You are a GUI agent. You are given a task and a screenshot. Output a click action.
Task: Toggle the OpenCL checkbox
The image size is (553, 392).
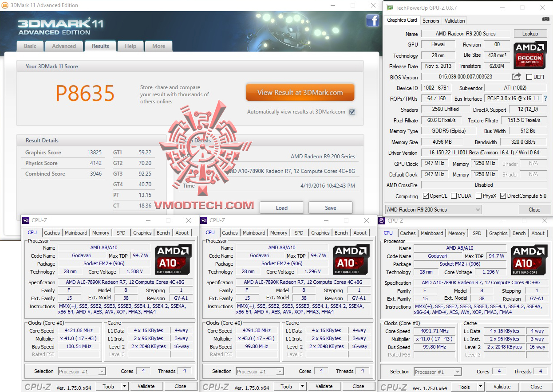426,196
